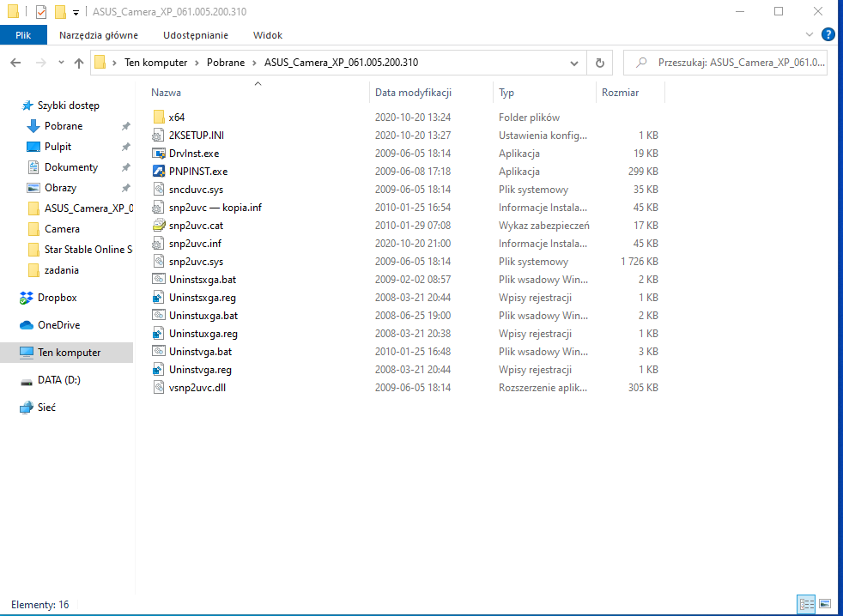
Task: Expand breadcrumb arrow after Pobrane
Action: point(254,63)
